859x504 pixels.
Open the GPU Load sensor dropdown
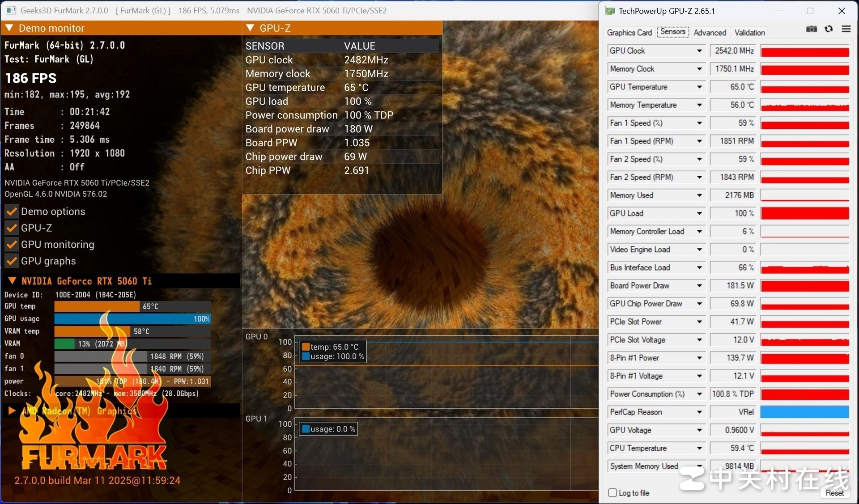(x=699, y=213)
